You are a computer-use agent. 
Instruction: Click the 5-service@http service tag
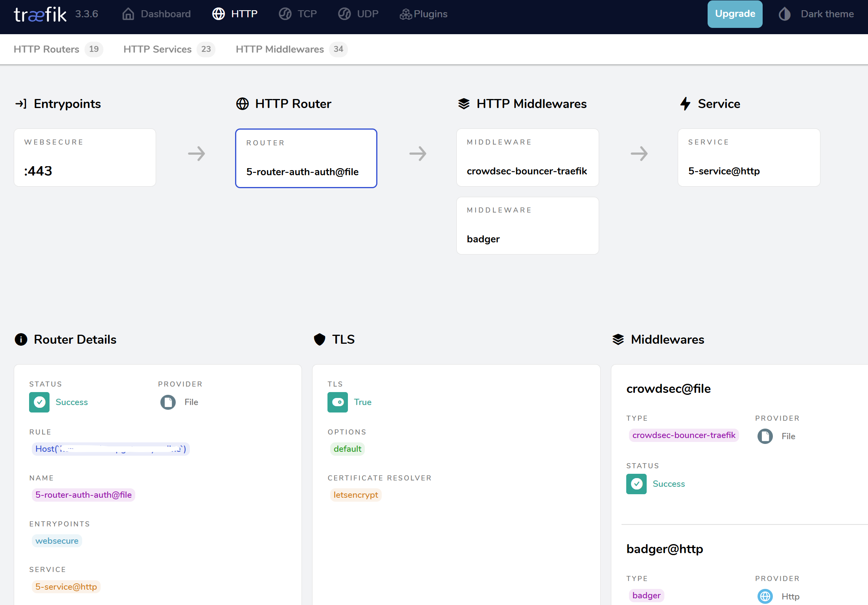(66, 587)
